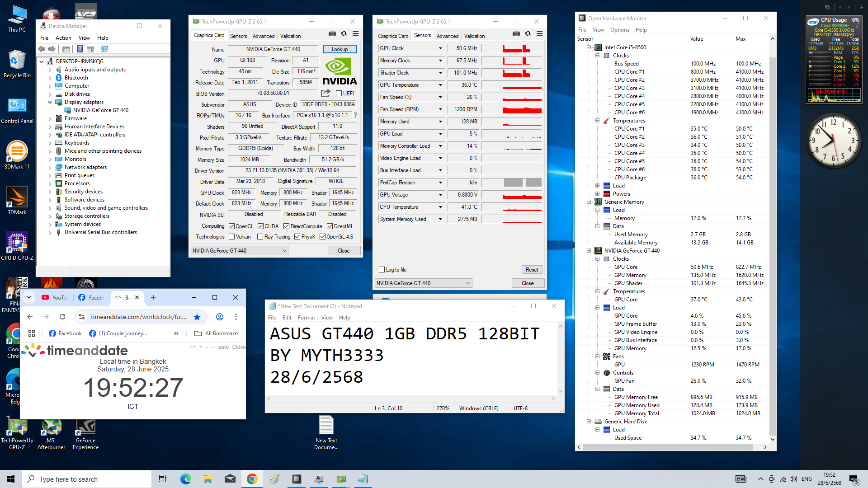
Task: Open the MSI Afterburner desktop icon
Action: (x=51, y=434)
